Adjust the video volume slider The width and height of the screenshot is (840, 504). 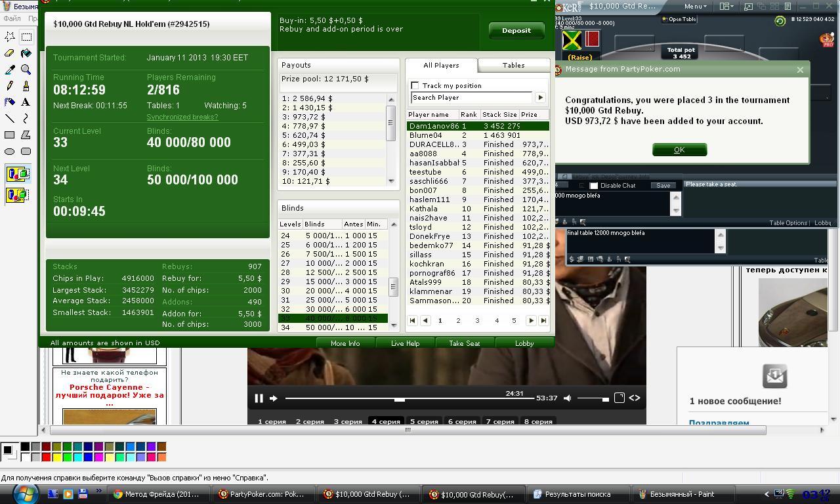click(593, 398)
